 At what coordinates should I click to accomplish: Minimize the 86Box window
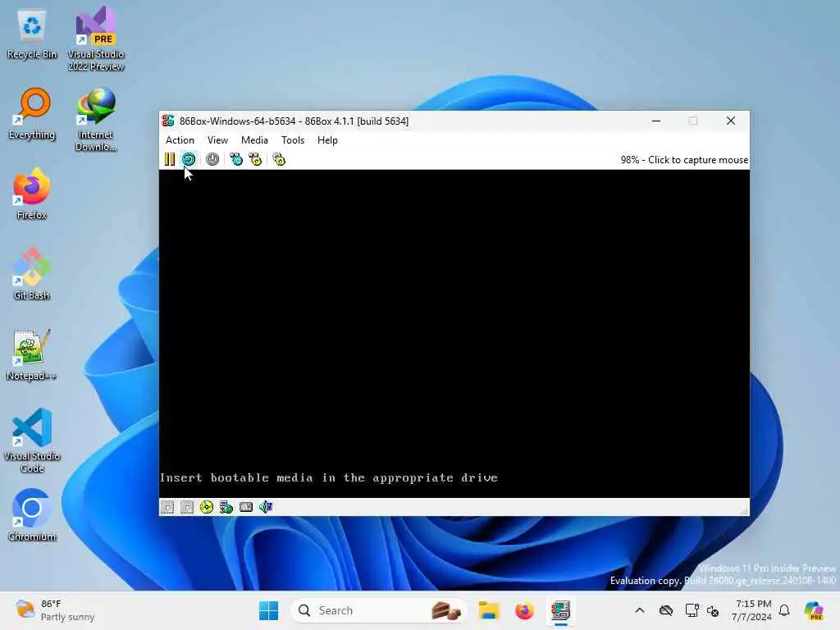pyautogui.click(x=656, y=121)
